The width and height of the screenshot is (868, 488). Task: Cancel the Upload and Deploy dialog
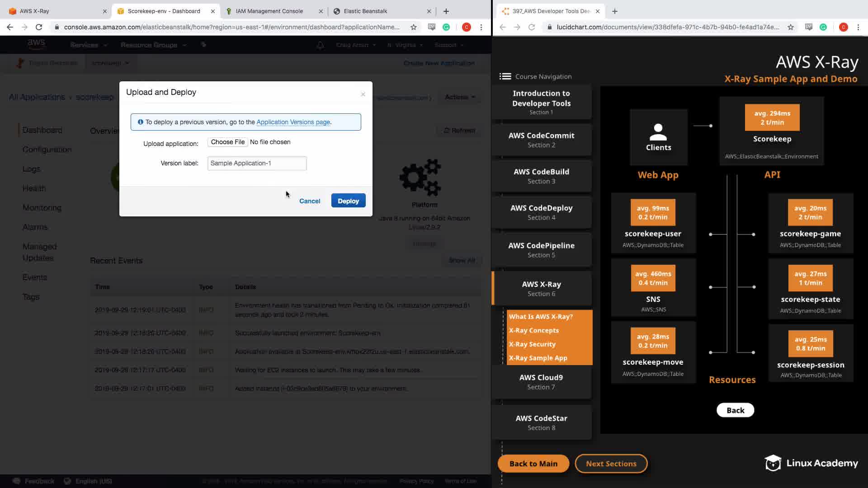click(x=309, y=201)
